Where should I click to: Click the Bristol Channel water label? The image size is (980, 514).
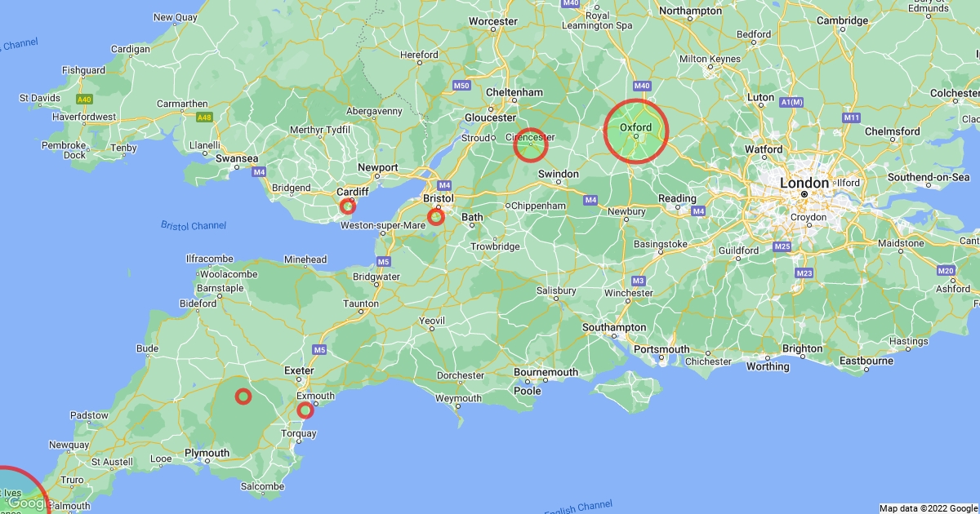[x=194, y=225]
